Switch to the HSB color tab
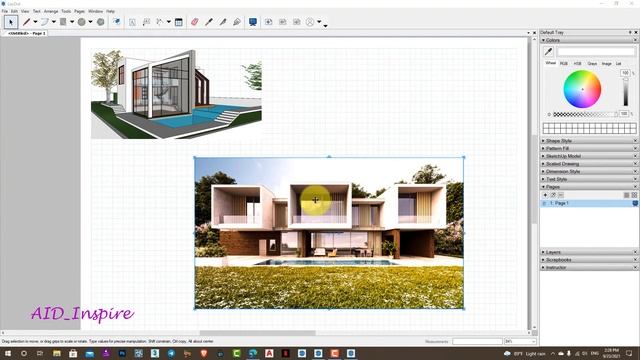The width and height of the screenshot is (640, 360). pyautogui.click(x=578, y=63)
